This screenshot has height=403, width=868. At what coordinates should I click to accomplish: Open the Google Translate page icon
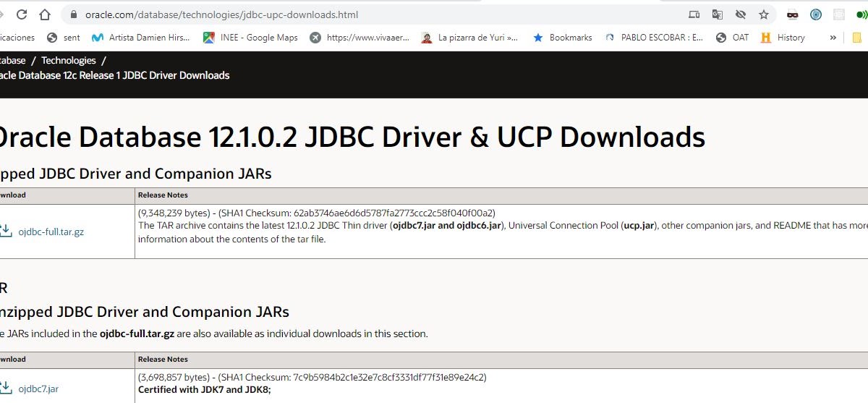pos(717,14)
